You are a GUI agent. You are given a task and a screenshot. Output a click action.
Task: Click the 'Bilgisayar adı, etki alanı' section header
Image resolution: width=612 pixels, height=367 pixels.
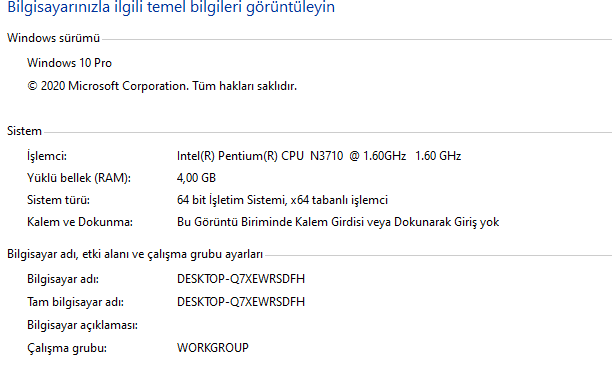[x=135, y=254]
